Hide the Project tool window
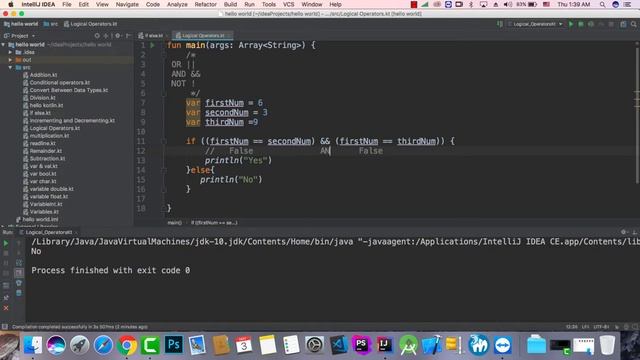 tap(128, 36)
